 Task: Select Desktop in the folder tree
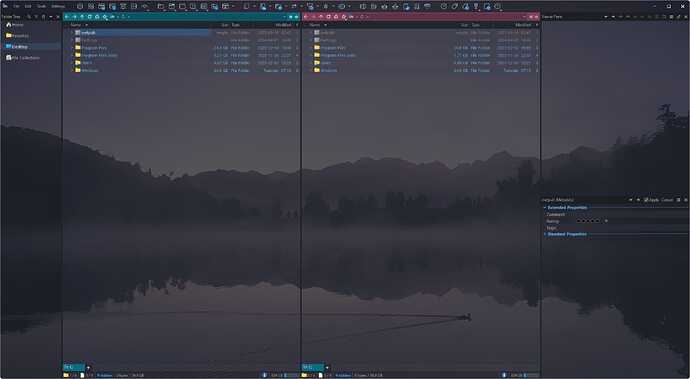17,47
